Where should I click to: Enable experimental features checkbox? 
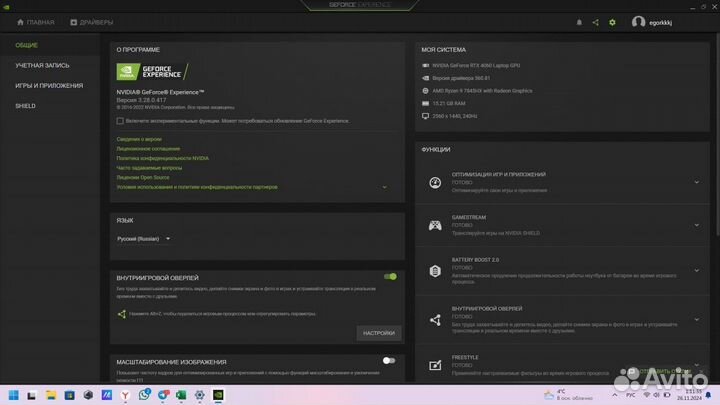pyautogui.click(x=120, y=121)
